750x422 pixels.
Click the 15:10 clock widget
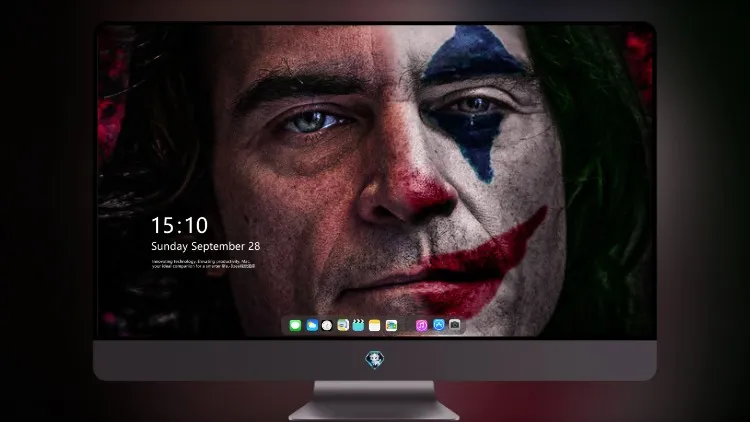coord(179,225)
